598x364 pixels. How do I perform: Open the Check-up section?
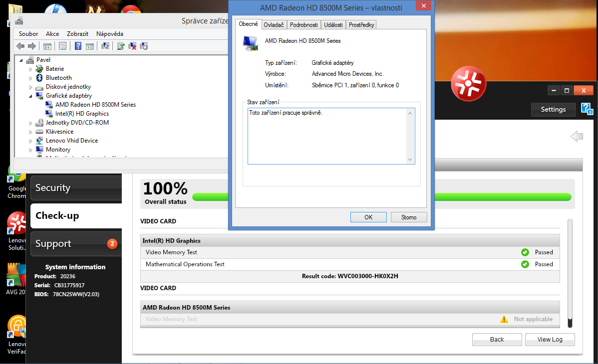click(x=76, y=216)
